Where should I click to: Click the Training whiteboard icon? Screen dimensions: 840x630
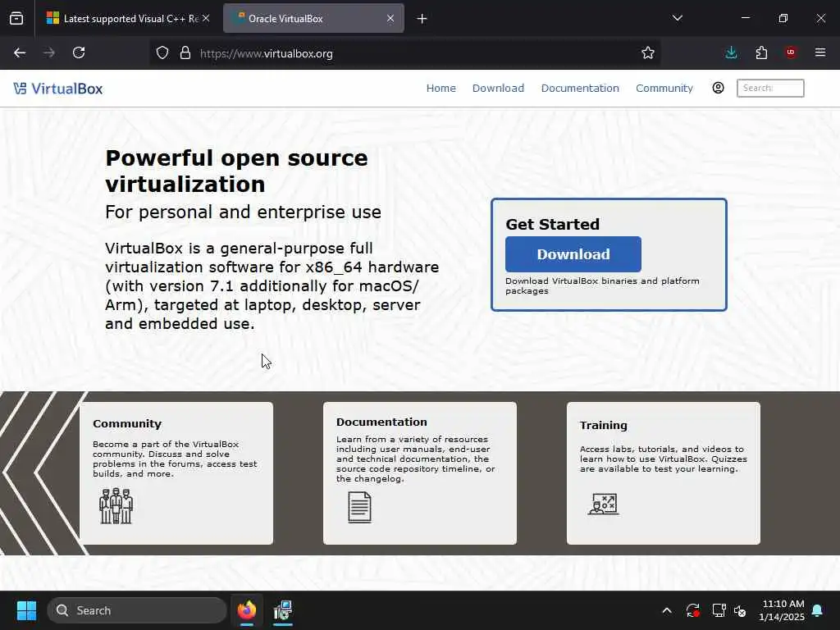[603, 504]
